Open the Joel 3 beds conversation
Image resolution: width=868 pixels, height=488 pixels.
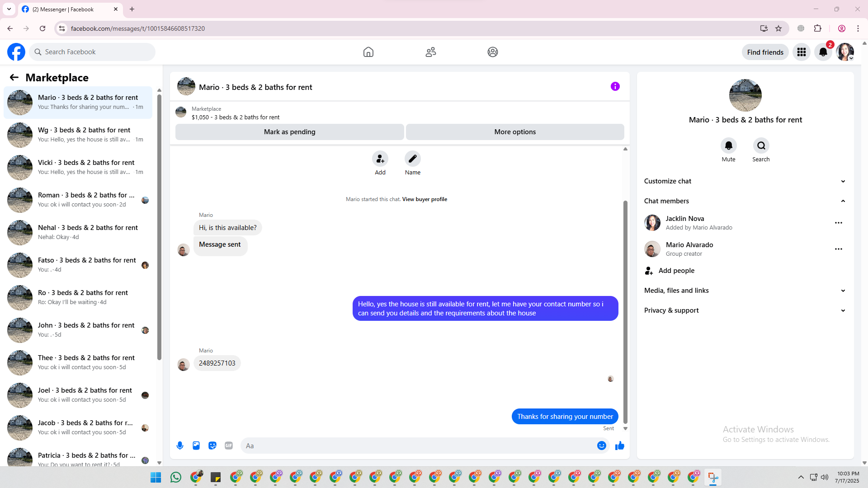coord(78,395)
